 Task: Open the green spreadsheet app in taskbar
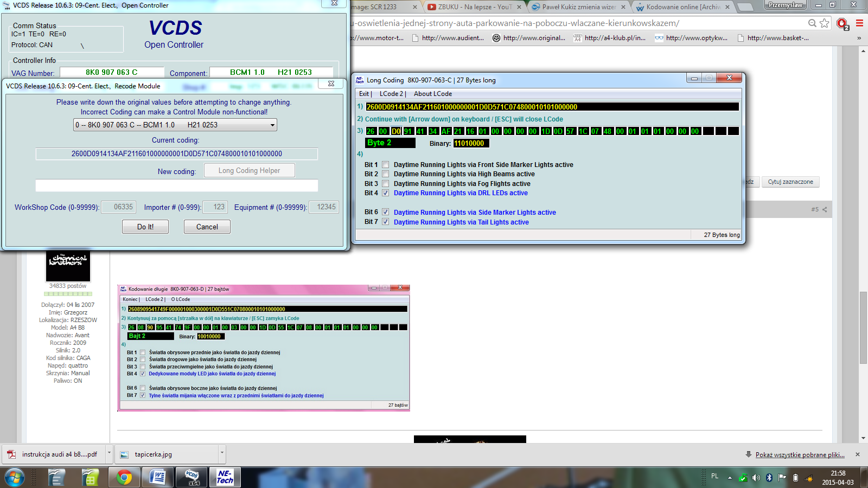90,478
